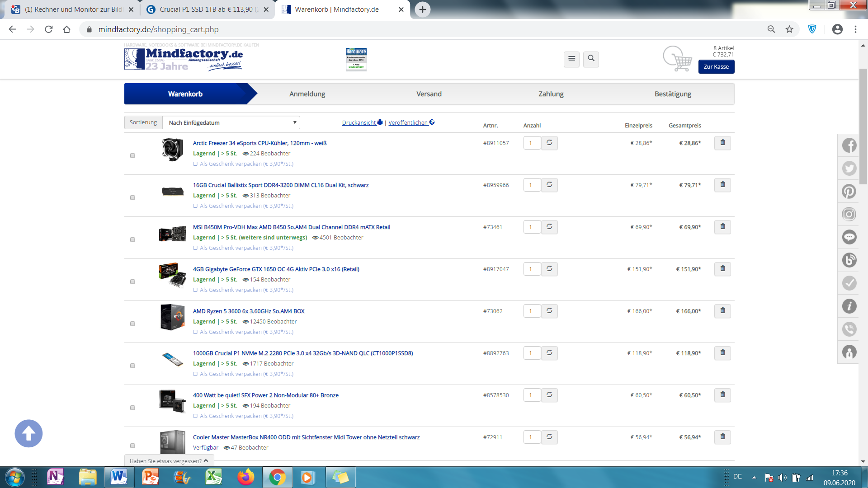Open the Druckansicht print view link

click(x=362, y=122)
